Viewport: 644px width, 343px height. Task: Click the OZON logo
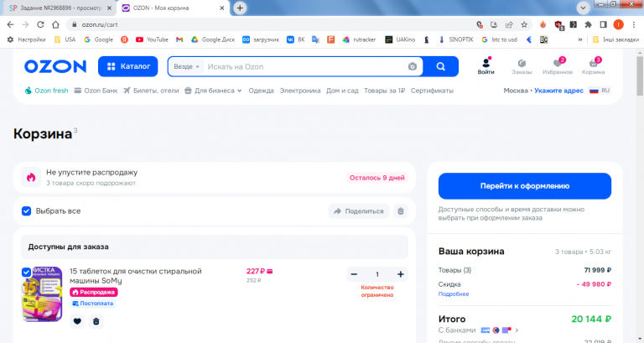point(55,66)
